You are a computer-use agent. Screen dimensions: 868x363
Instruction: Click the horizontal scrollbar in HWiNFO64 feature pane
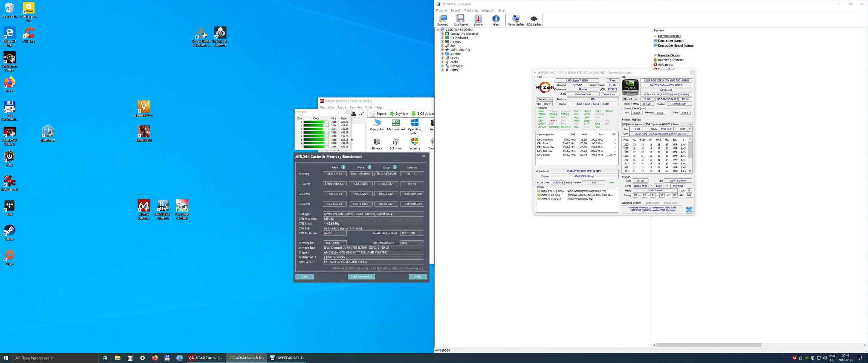click(x=709, y=345)
